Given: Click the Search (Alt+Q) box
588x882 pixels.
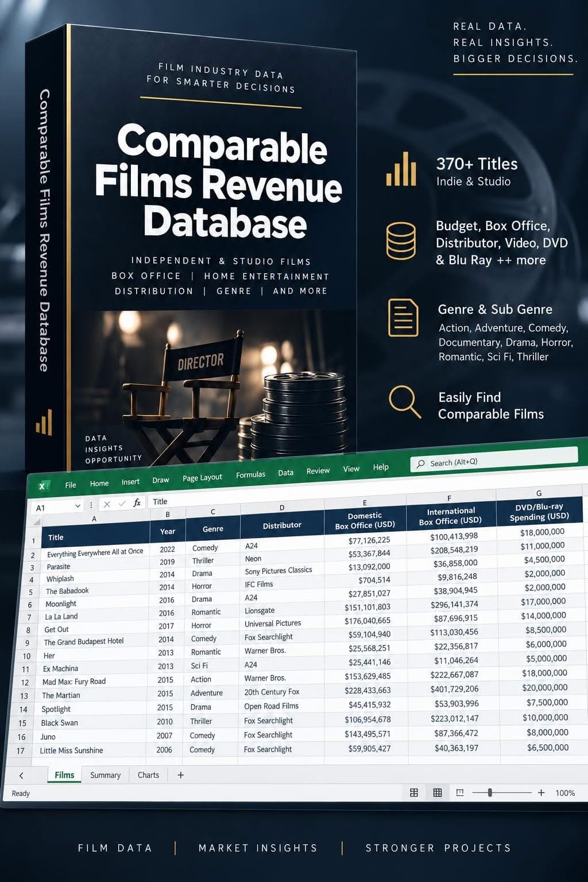Looking at the screenshot, I should pos(494,461).
